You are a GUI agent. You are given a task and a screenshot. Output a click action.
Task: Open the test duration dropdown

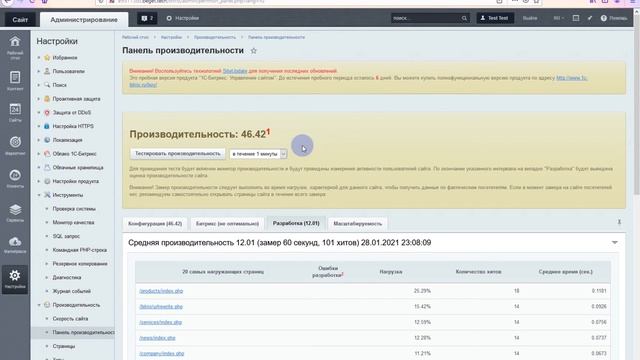click(258, 154)
